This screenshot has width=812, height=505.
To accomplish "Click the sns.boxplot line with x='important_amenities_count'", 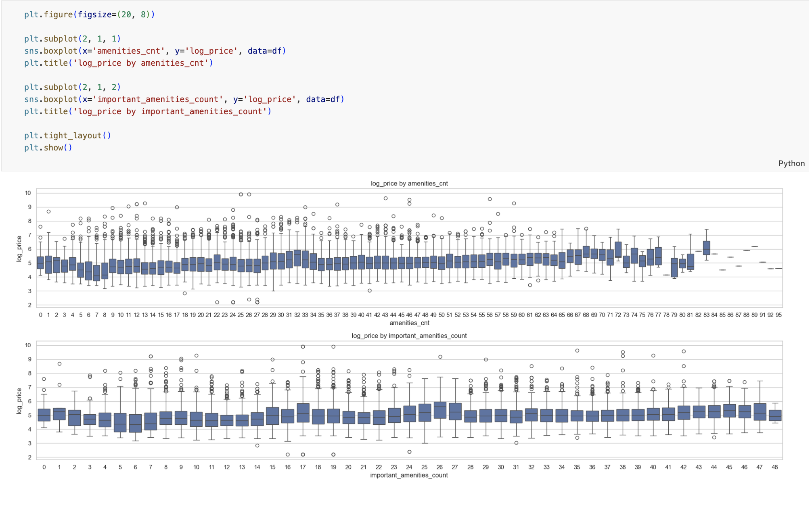I will [184, 99].
